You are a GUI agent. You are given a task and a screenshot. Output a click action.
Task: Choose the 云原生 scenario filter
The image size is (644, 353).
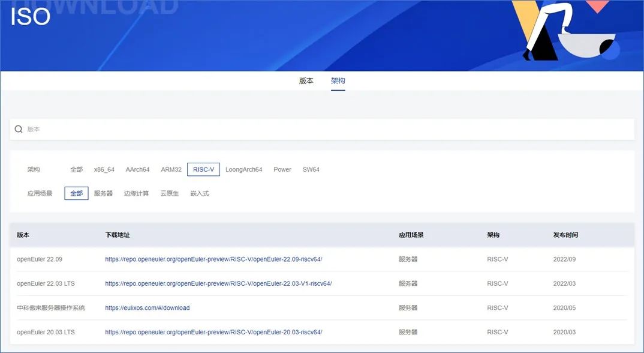point(169,193)
